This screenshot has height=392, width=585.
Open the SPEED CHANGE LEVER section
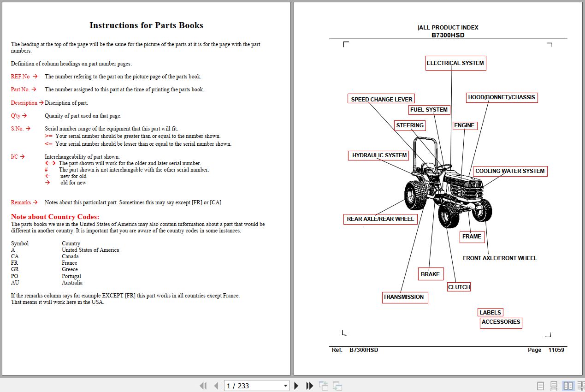[x=382, y=99]
